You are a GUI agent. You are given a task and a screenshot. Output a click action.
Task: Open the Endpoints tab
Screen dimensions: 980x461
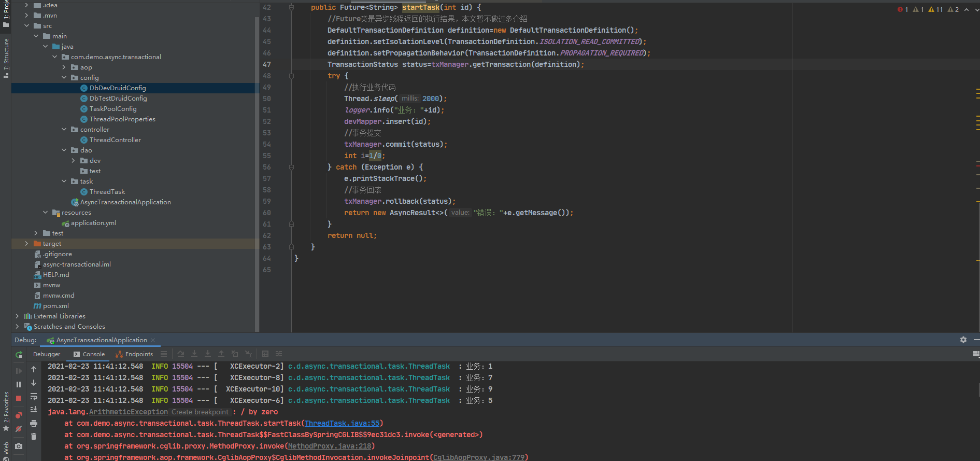pos(134,354)
